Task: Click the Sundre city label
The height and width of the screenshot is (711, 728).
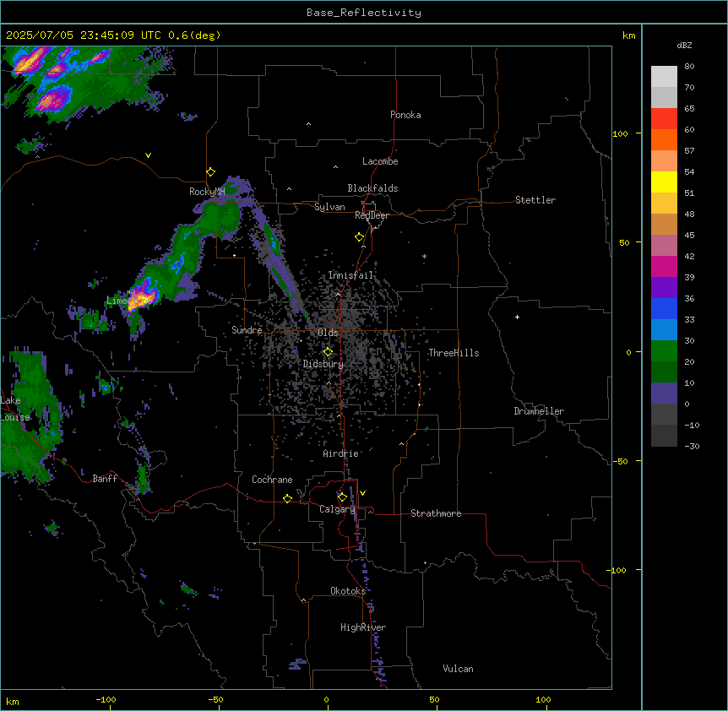Action: coord(247,330)
